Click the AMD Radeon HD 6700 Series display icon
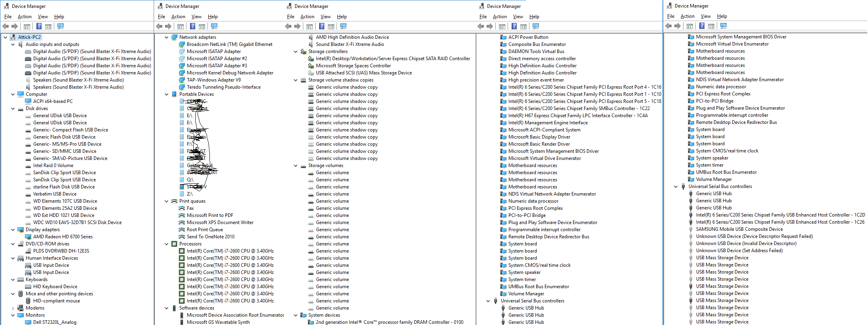This screenshot has height=325, width=868. [28, 237]
